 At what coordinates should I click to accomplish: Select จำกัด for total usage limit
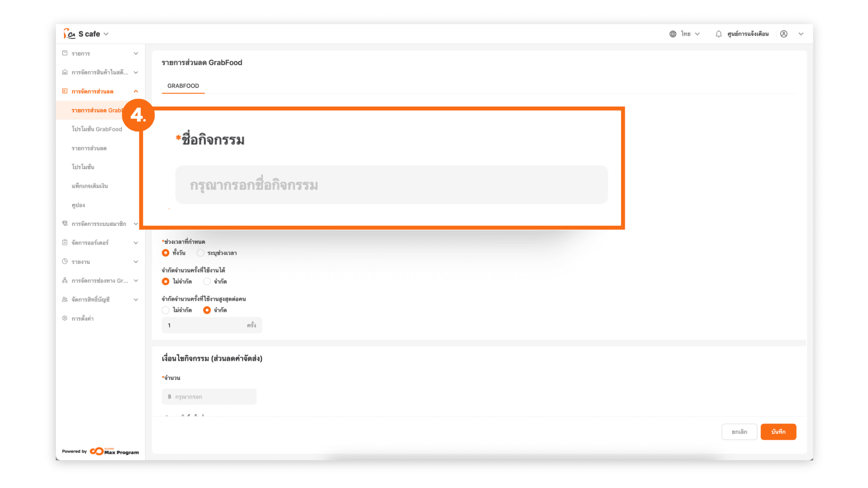tap(207, 282)
